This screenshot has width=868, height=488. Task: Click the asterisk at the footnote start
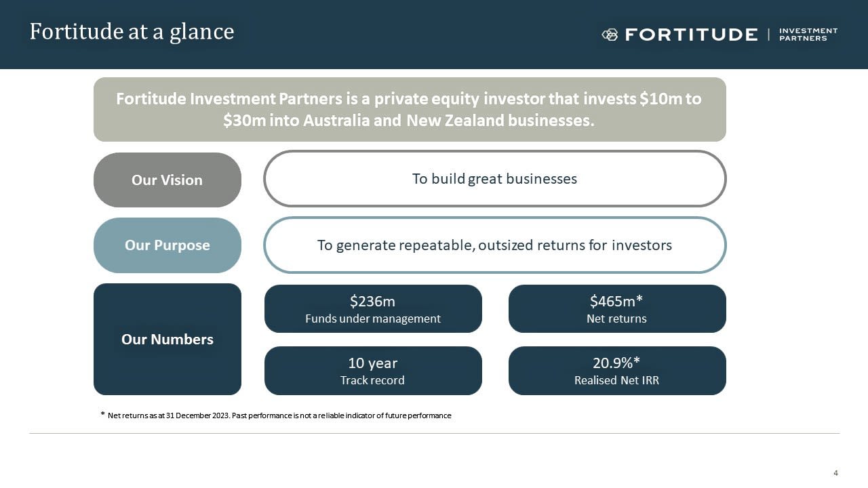pos(102,415)
